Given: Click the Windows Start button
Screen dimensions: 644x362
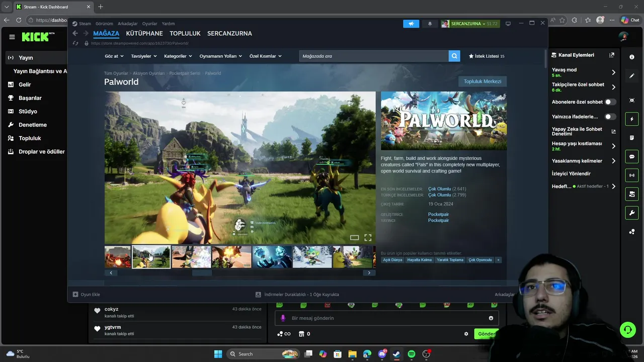Looking at the screenshot, I should tap(218, 354).
